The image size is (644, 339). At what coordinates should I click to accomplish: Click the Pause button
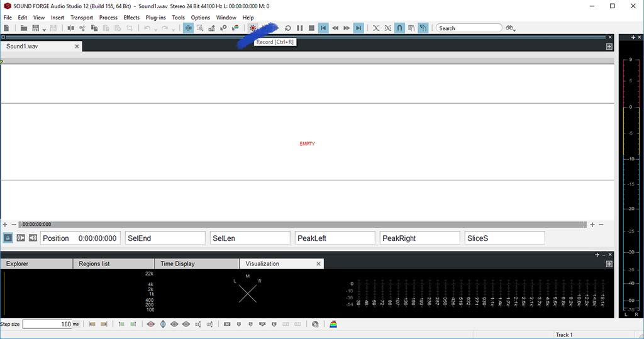click(300, 28)
